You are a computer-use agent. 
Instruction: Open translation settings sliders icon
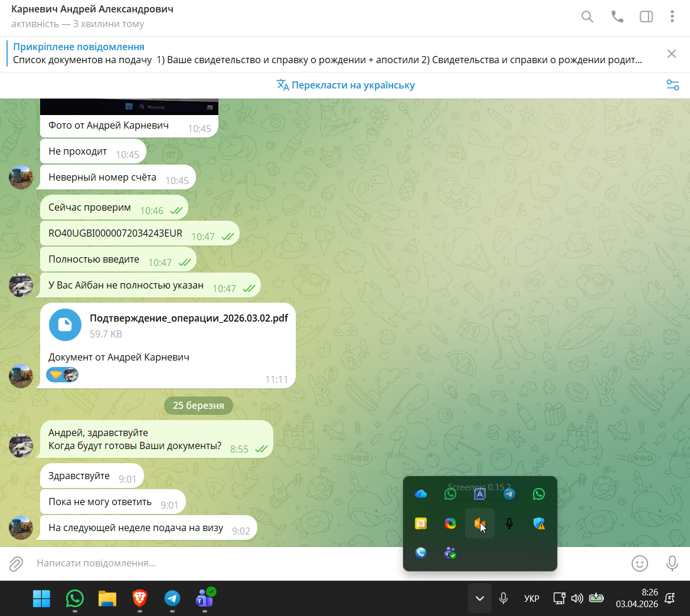pyautogui.click(x=672, y=85)
